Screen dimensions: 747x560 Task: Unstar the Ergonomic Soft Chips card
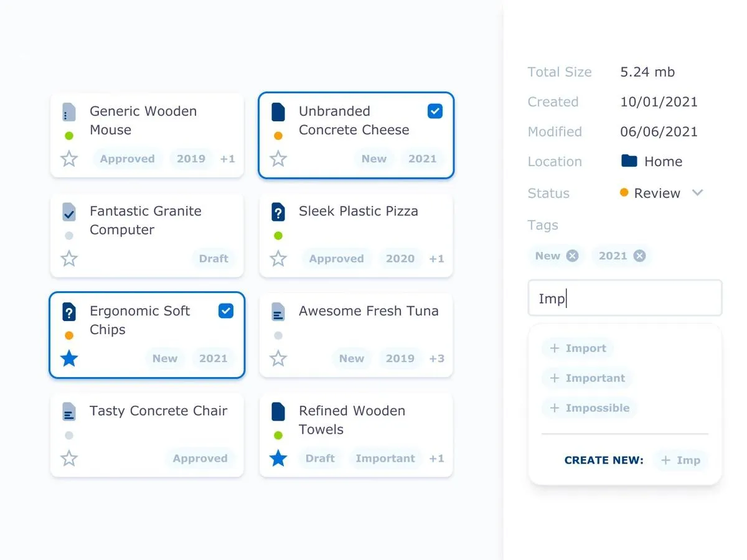(x=69, y=358)
